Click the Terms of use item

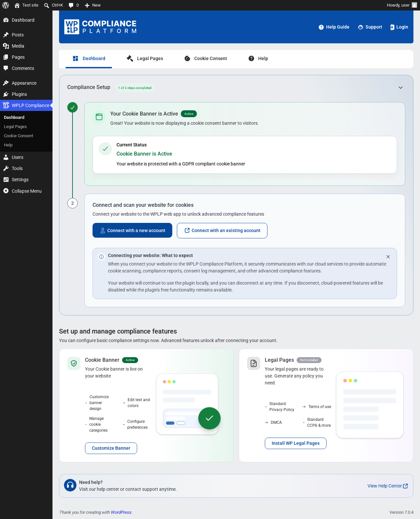coord(317,407)
